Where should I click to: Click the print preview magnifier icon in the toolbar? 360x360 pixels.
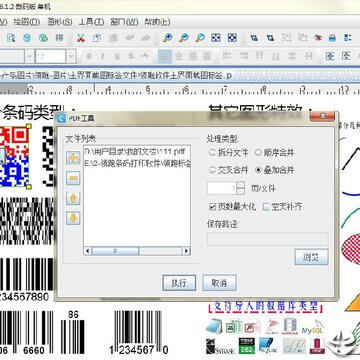click(11, 38)
